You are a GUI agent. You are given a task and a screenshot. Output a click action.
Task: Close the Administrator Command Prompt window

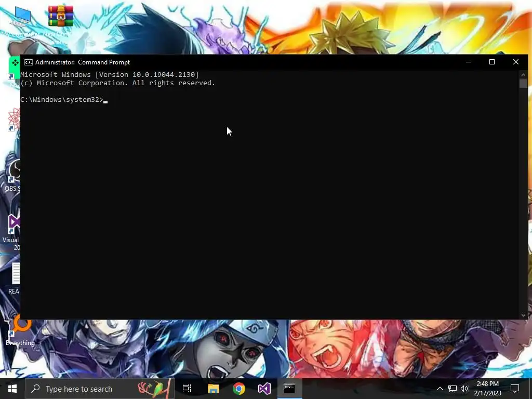[x=516, y=62]
